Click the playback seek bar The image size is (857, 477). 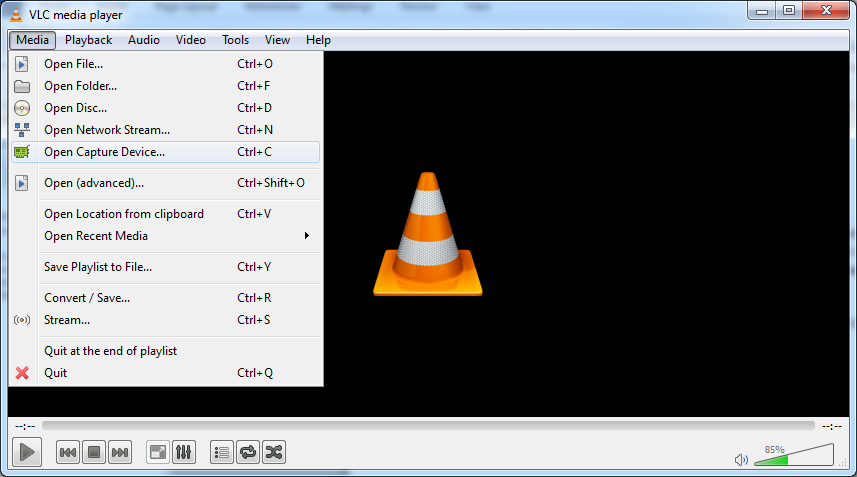428,426
